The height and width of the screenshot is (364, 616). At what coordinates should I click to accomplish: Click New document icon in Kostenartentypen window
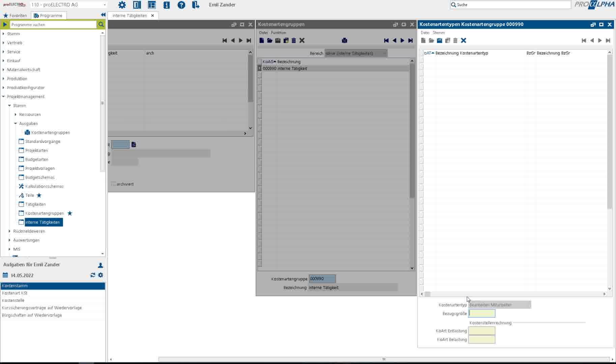coord(423,40)
